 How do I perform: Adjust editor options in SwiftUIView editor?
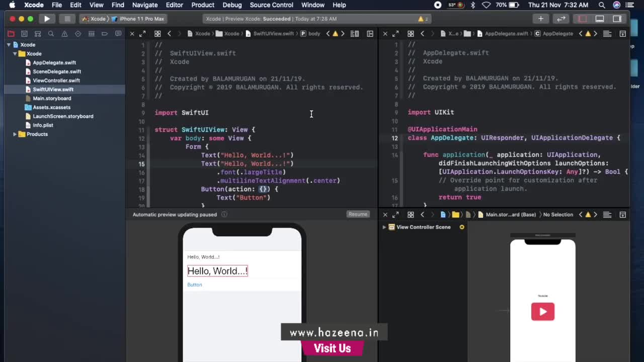pyautogui.click(x=355, y=34)
